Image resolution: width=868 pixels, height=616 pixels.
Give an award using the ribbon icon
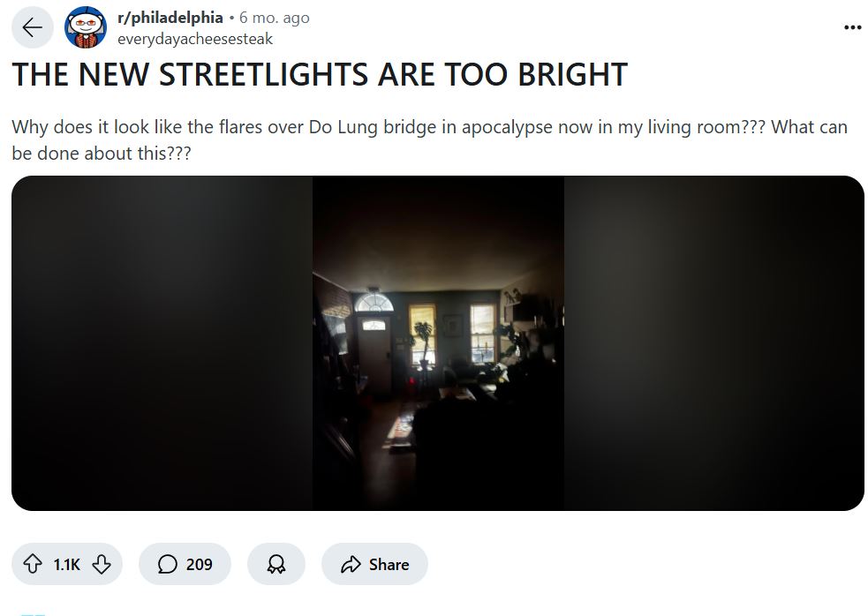pos(275,564)
